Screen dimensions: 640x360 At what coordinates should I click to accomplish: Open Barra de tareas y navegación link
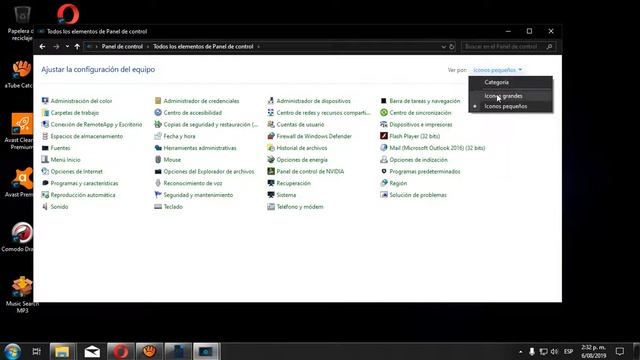click(424, 101)
